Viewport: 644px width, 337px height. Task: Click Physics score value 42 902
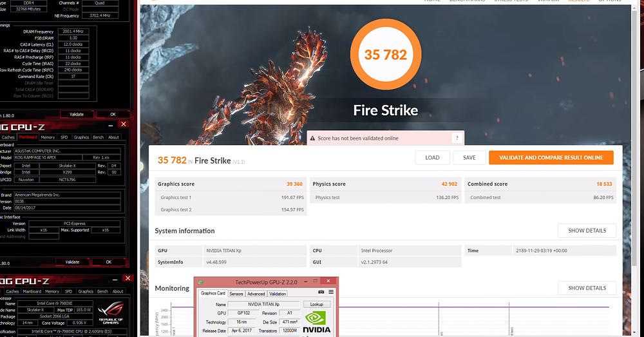coord(450,184)
